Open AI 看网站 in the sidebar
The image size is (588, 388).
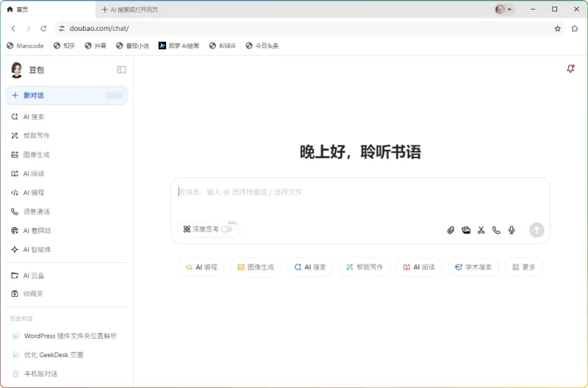click(x=66, y=231)
